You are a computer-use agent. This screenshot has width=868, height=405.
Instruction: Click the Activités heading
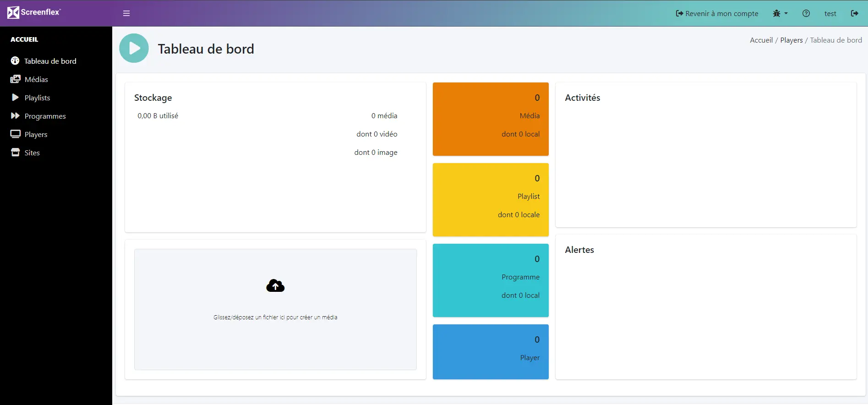(582, 98)
